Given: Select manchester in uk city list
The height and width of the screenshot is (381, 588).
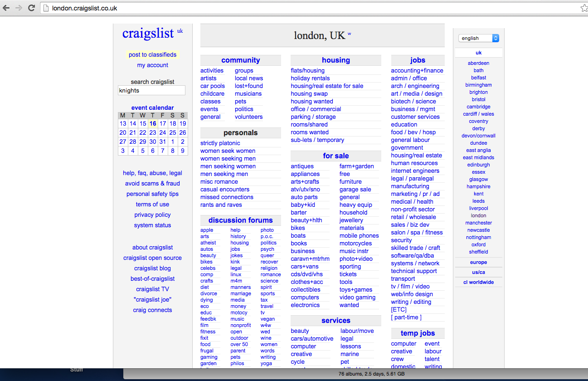Looking at the screenshot, I should [x=478, y=223].
